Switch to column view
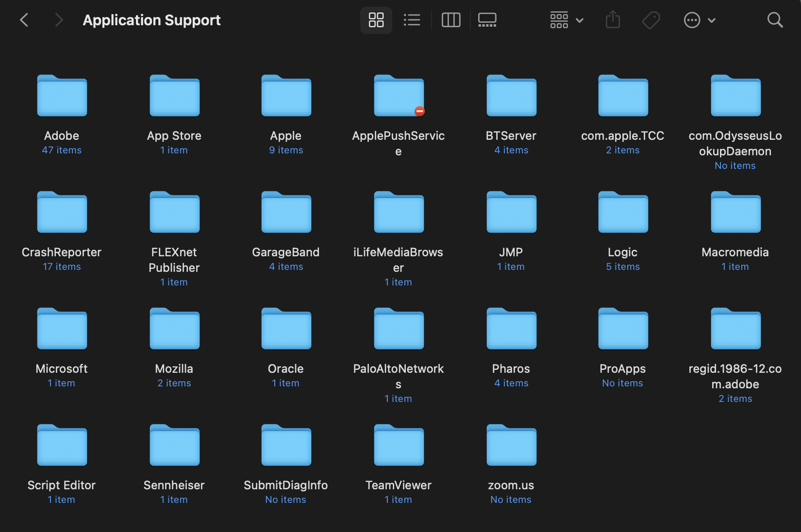The height and width of the screenshot is (532, 801). point(451,20)
